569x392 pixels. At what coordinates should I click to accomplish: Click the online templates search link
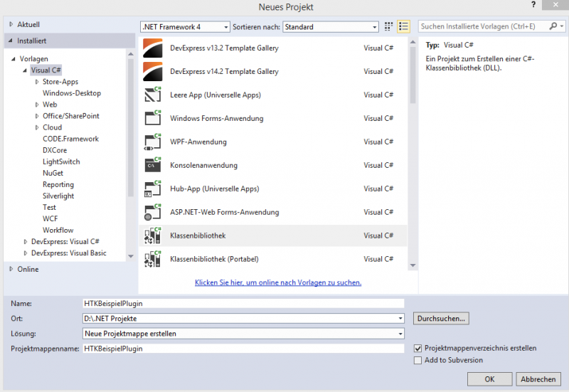click(x=278, y=282)
